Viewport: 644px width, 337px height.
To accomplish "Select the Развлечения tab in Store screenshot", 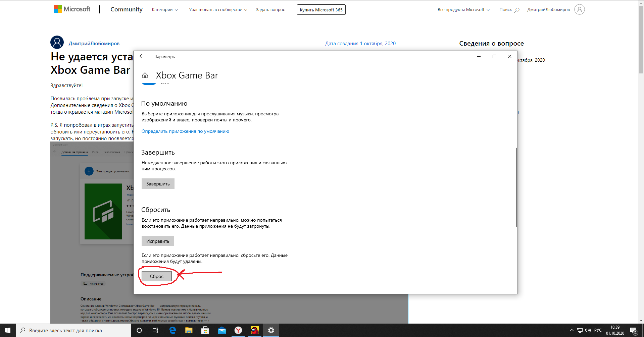I will click(x=112, y=152).
